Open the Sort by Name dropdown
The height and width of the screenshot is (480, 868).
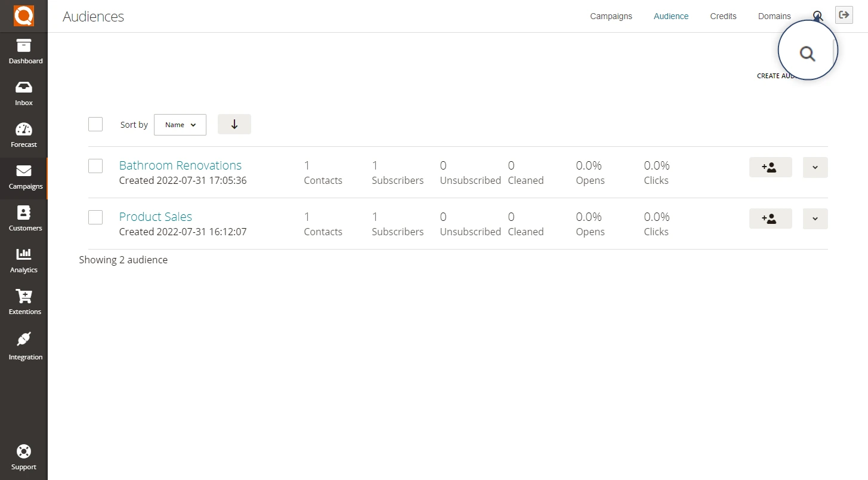click(180, 125)
